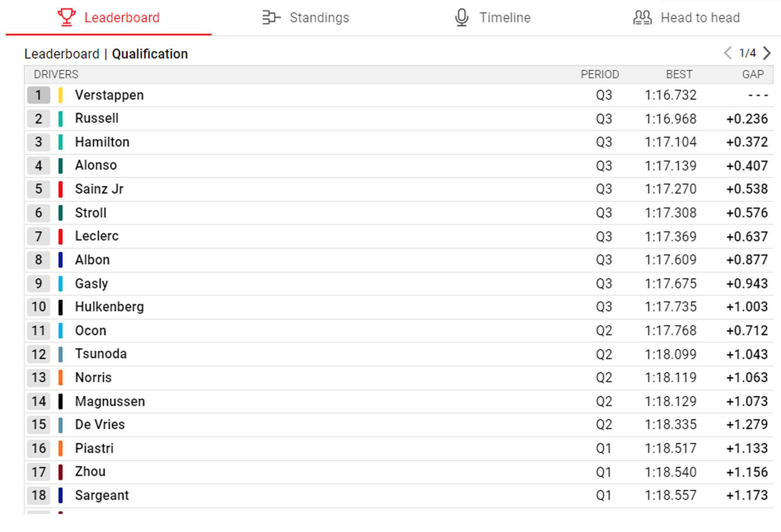Click the GAP column header
The height and width of the screenshot is (532, 781).
pos(753,75)
